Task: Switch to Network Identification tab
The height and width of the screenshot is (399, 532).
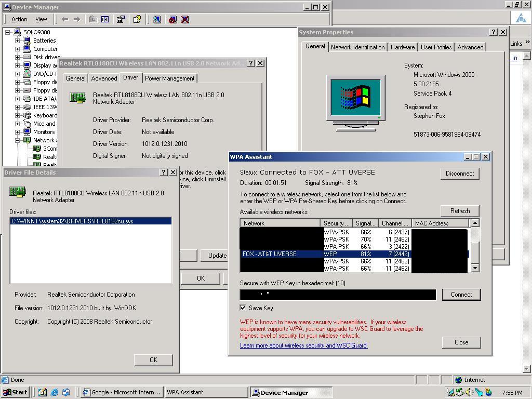Action: [x=358, y=47]
